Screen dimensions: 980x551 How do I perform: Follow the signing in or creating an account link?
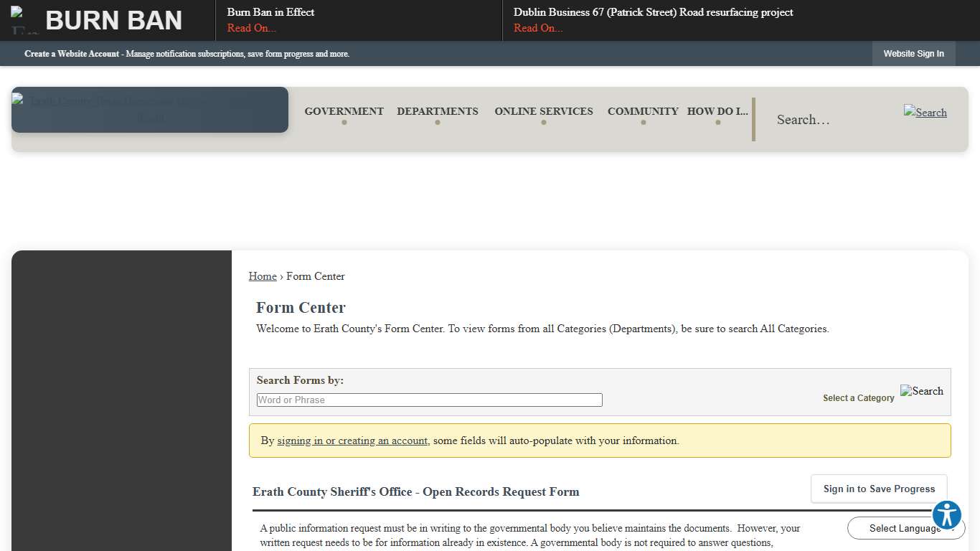352,441
